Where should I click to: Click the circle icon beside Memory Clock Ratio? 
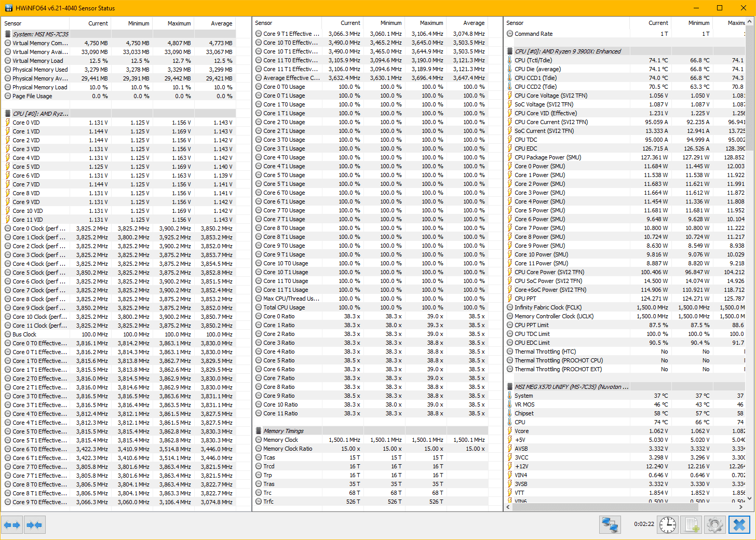[x=259, y=449]
